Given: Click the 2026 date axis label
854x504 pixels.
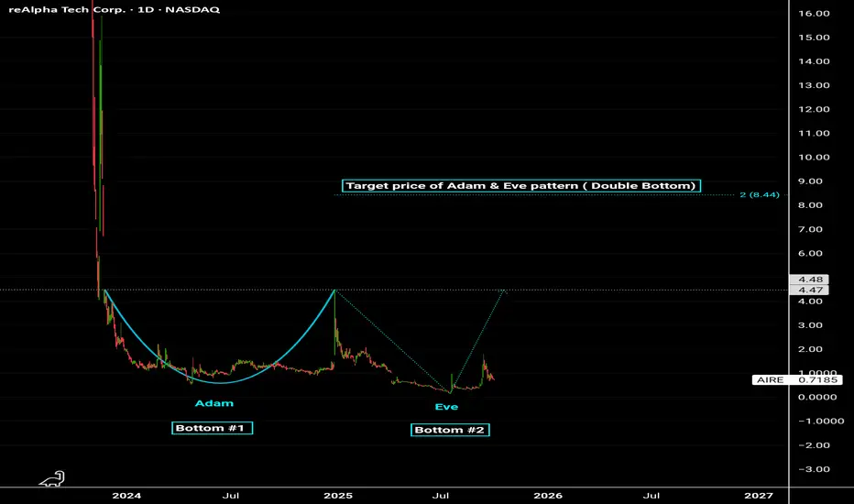Looking at the screenshot, I should [x=547, y=495].
